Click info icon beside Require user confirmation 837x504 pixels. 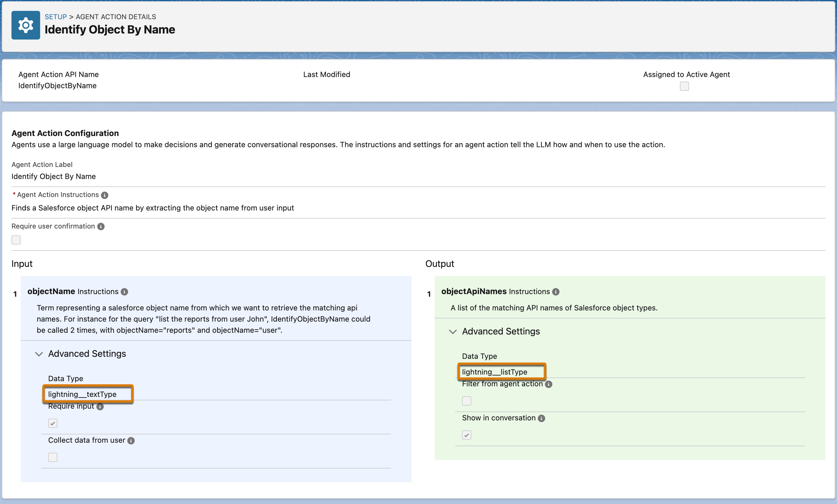[101, 227]
